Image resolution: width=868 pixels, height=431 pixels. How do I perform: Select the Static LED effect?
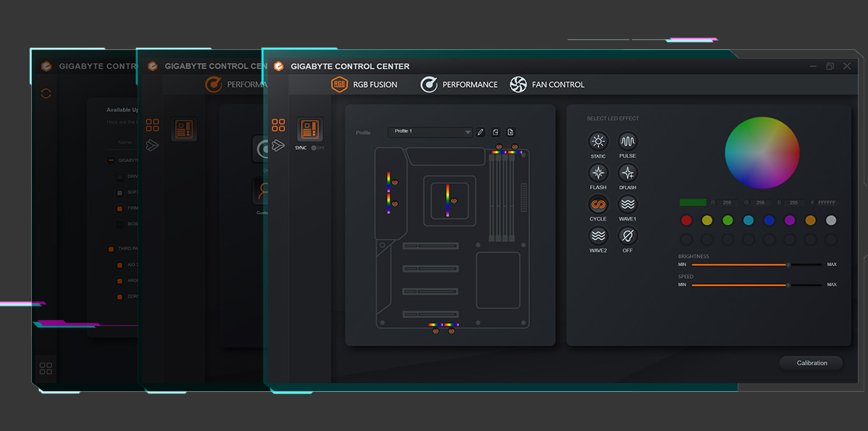[598, 141]
